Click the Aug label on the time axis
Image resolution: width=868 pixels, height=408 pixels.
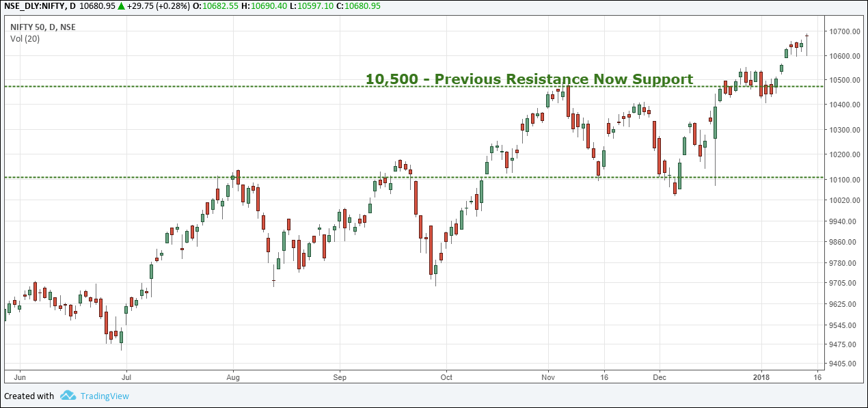(x=233, y=377)
